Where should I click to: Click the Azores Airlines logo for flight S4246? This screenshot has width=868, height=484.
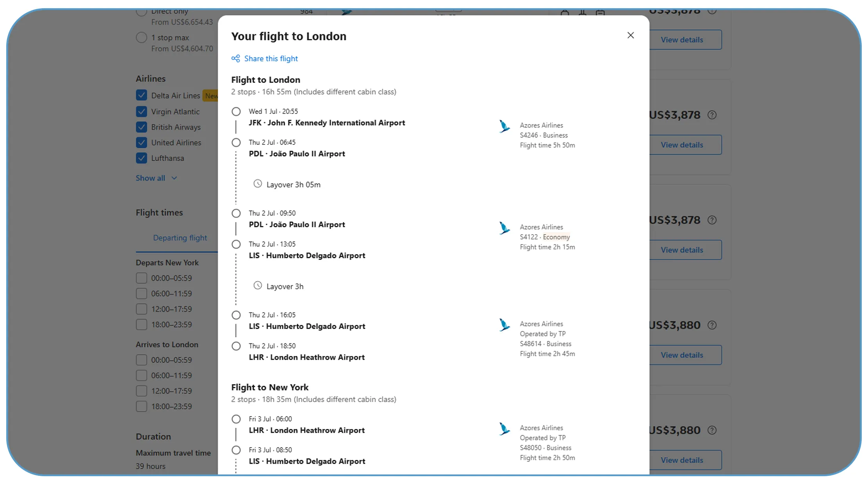coord(504,126)
